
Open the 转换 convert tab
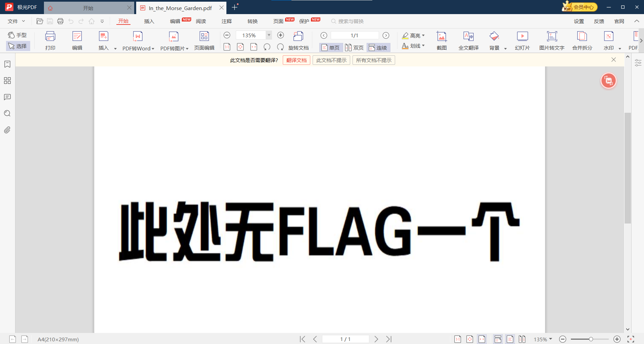(x=253, y=21)
